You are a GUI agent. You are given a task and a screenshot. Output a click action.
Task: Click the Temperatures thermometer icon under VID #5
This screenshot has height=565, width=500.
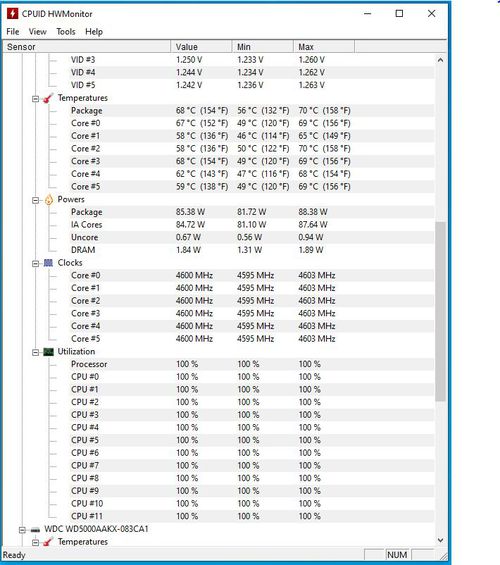[48, 98]
